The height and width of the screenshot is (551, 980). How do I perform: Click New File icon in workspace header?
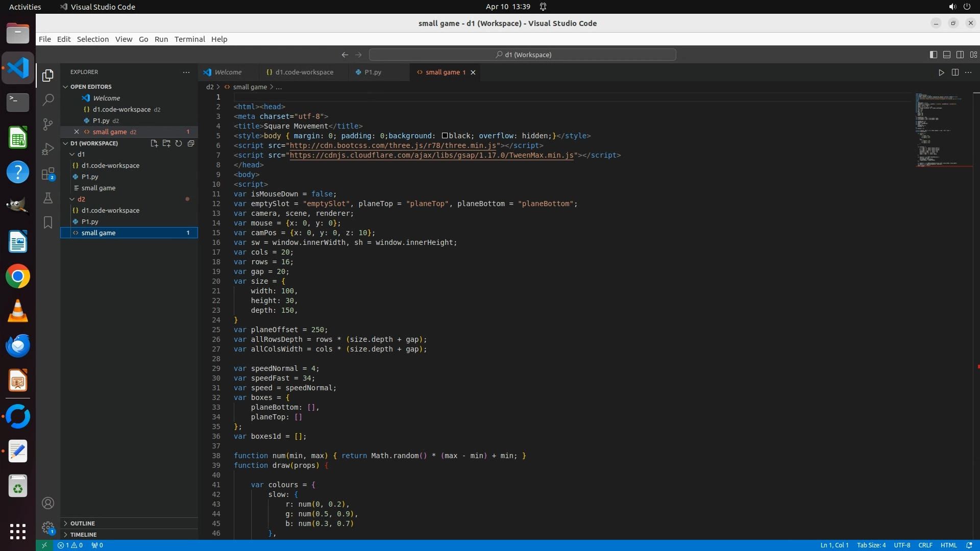pos(154,143)
